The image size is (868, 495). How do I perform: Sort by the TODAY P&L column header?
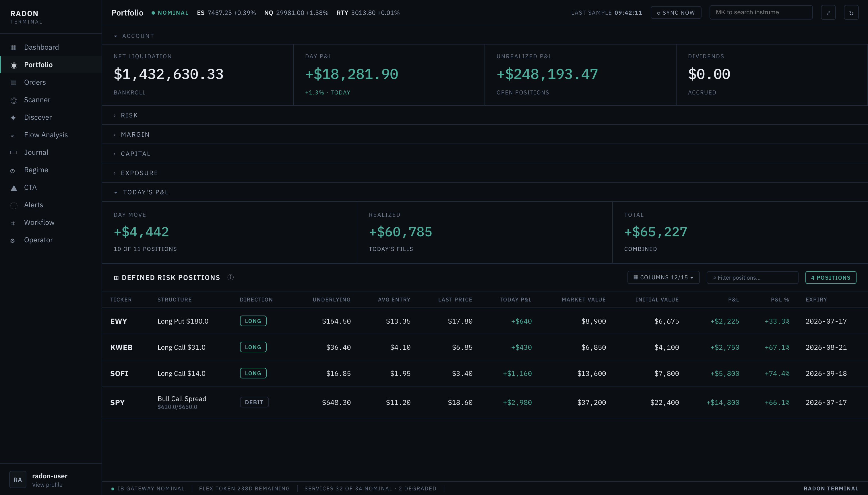516,300
